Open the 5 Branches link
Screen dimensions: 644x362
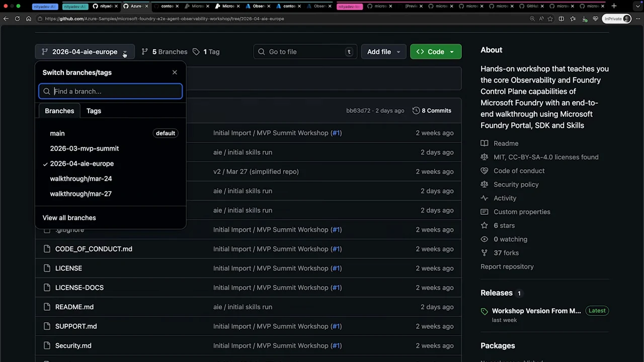pyautogui.click(x=164, y=52)
